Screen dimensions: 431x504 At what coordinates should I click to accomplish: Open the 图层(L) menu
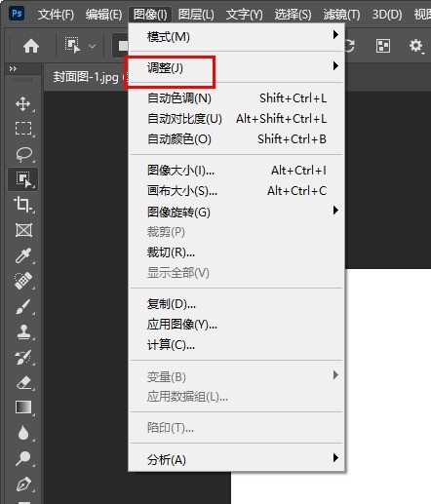196,15
